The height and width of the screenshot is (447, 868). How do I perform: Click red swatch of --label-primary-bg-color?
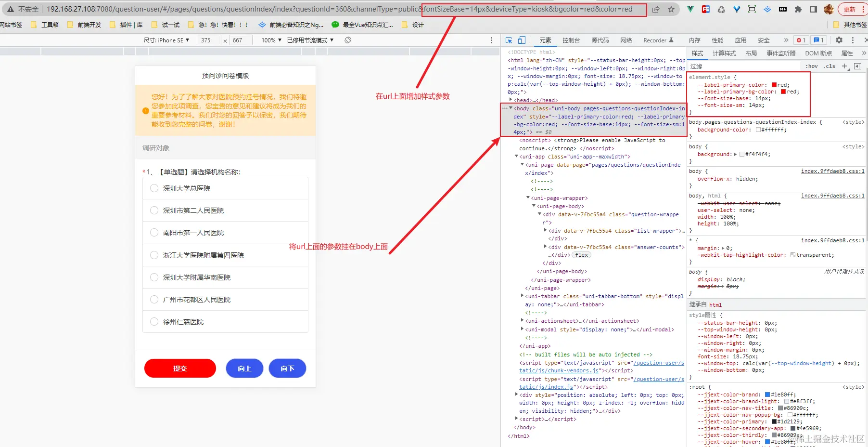783,92
